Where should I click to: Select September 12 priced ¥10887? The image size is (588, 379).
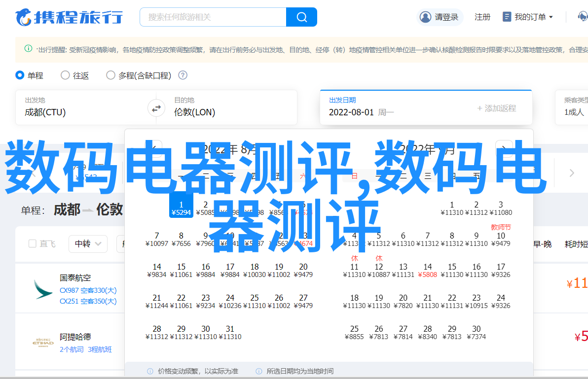pyautogui.click(x=379, y=267)
